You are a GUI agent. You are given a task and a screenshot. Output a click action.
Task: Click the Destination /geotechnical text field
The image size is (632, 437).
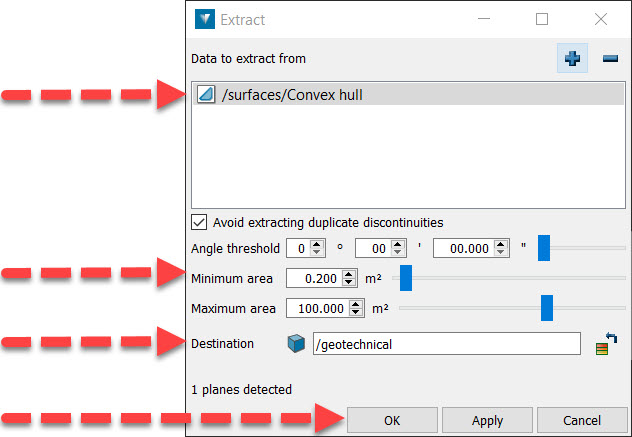447,344
